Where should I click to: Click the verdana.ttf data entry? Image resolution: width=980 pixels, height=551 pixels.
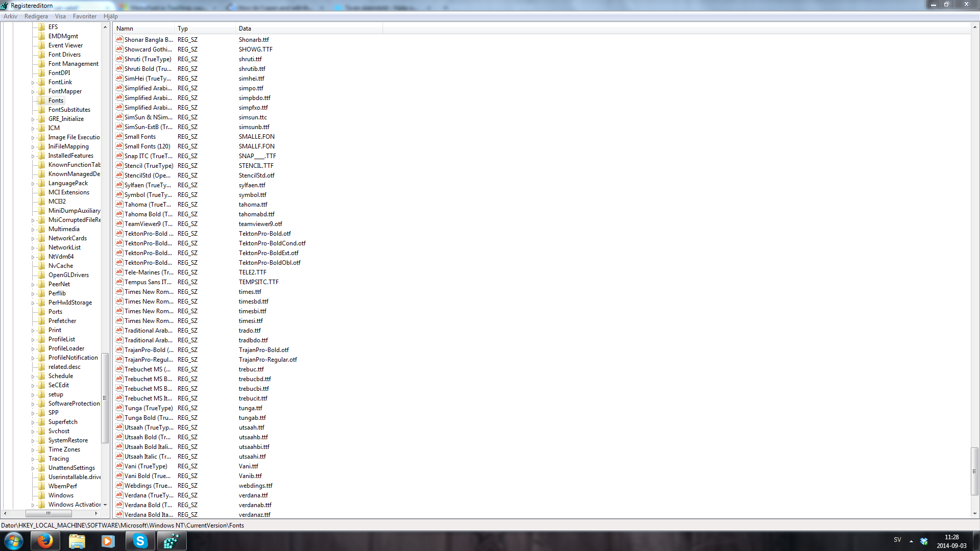pyautogui.click(x=253, y=495)
